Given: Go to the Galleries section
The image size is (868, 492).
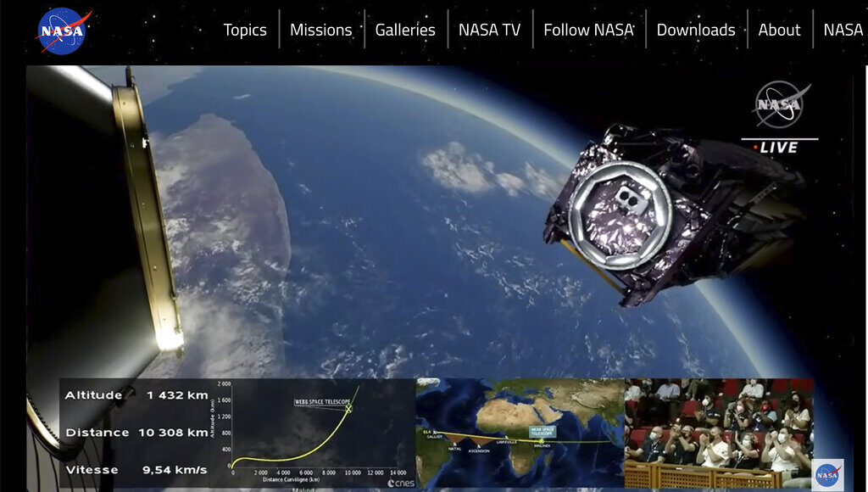Looking at the screenshot, I should point(405,30).
